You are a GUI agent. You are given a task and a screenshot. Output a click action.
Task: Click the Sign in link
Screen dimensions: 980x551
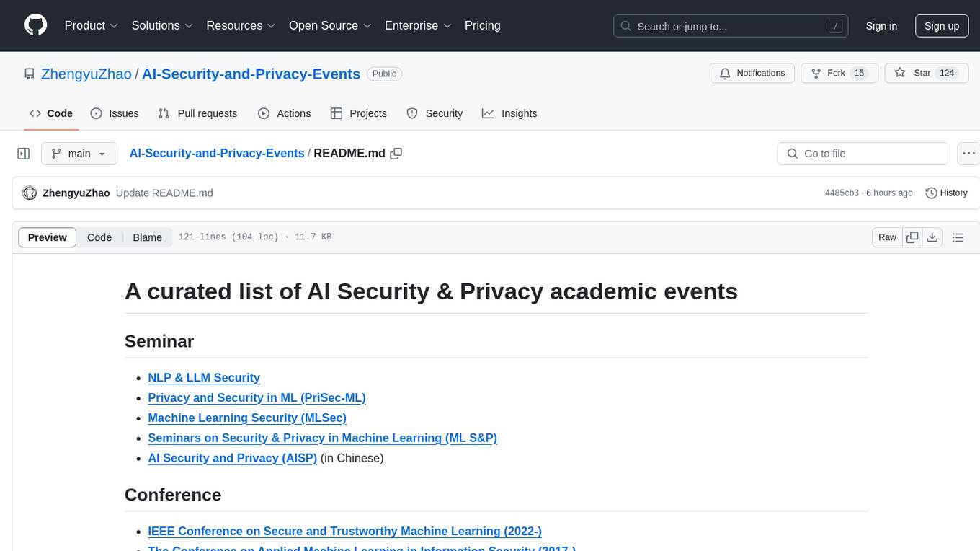click(x=881, y=26)
